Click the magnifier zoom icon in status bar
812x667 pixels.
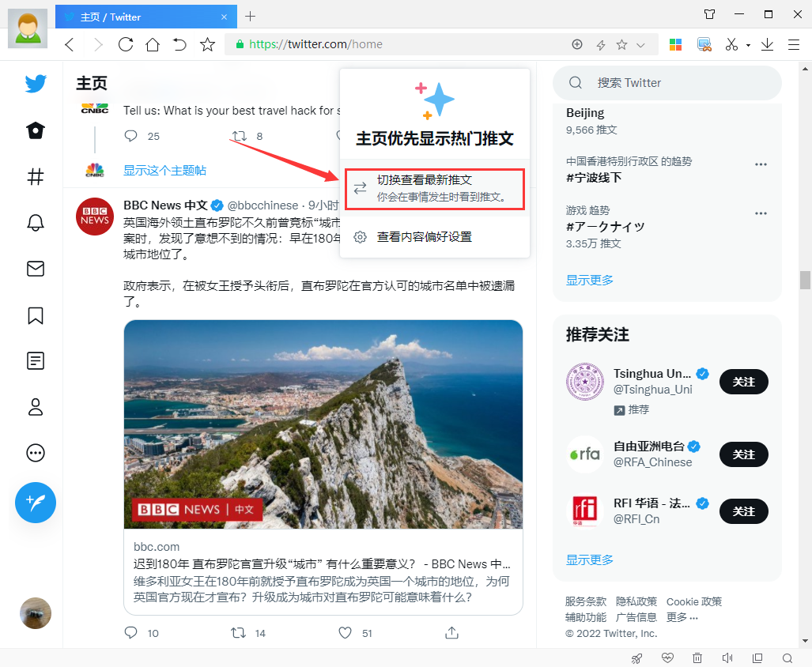787,658
